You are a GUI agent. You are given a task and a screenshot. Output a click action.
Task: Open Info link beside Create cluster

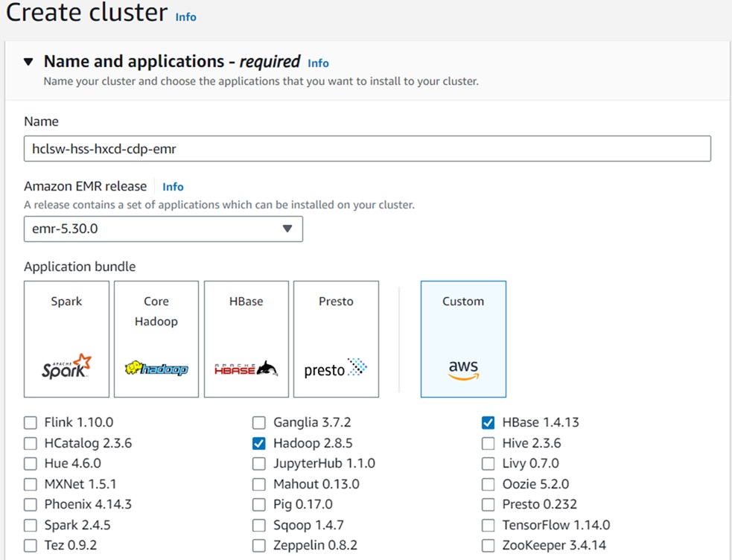click(186, 16)
